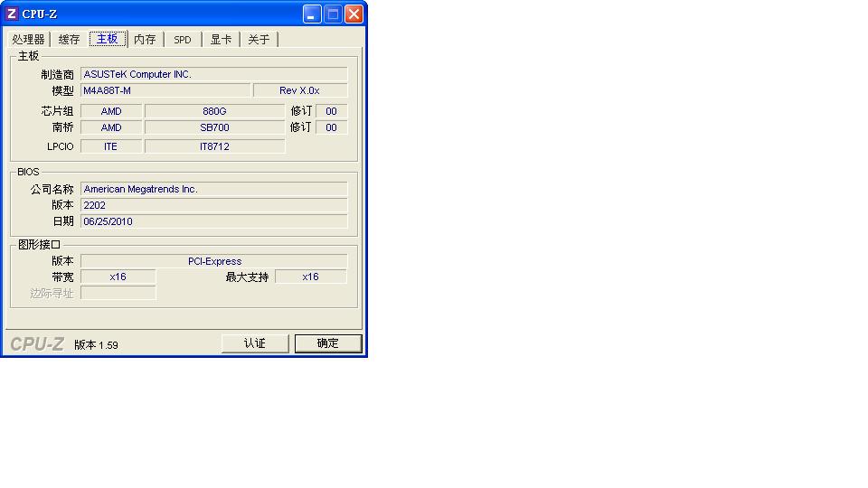Screen dimensions: 868x488
Task: Click the 版本 1.59 text
Action: pyautogui.click(x=97, y=344)
